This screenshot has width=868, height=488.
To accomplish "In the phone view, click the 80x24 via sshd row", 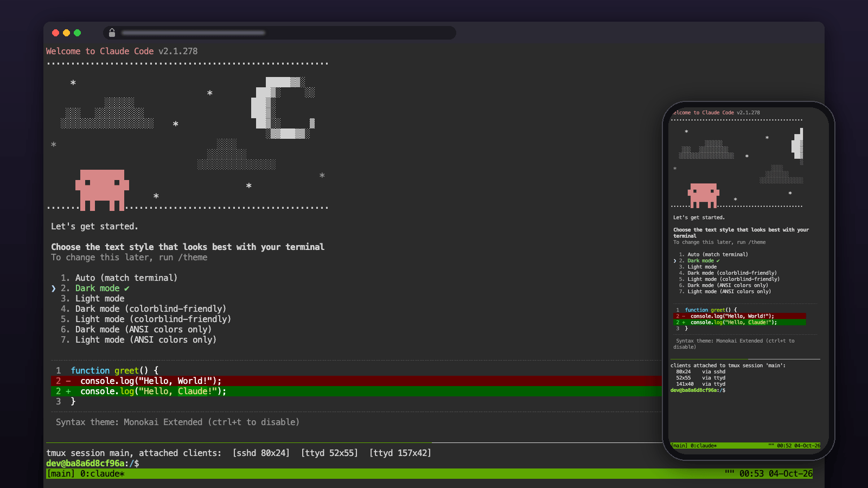I will pos(700,372).
